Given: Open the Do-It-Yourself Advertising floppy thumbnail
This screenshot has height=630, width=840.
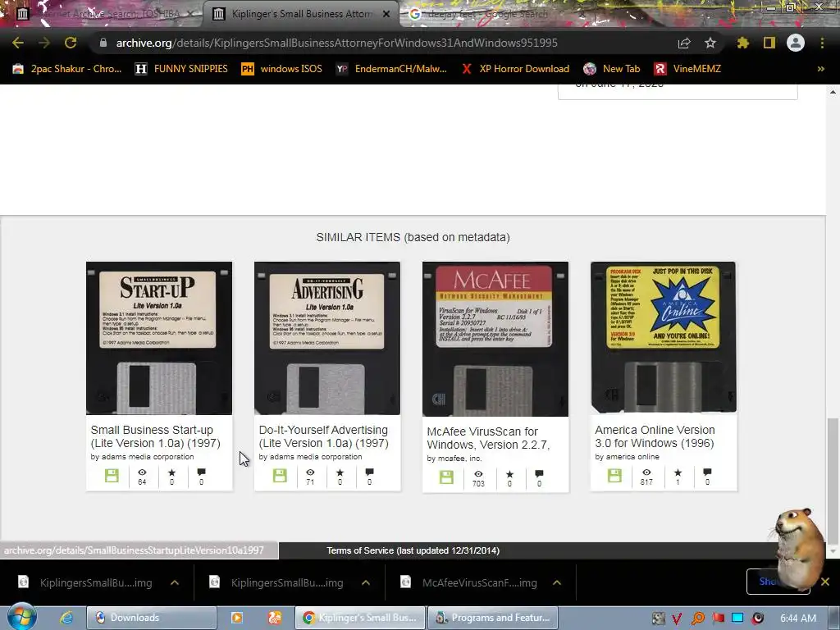Looking at the screenshot, I should 327,338.
